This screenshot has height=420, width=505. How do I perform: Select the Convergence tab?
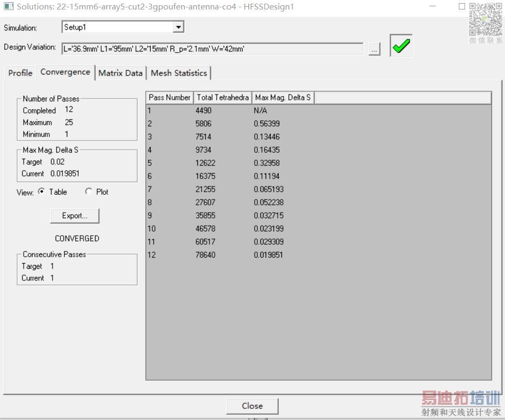[66, 72]
